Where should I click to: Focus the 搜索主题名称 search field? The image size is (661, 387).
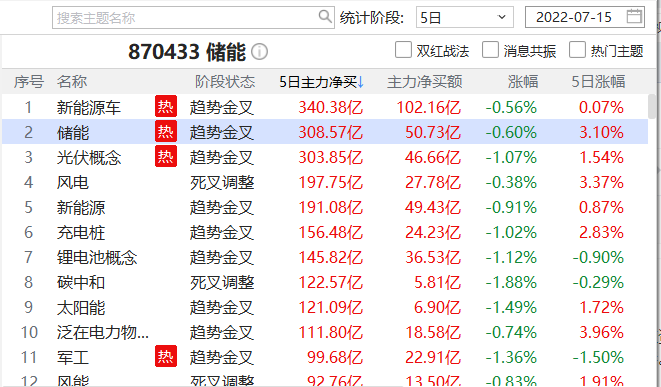193,18
